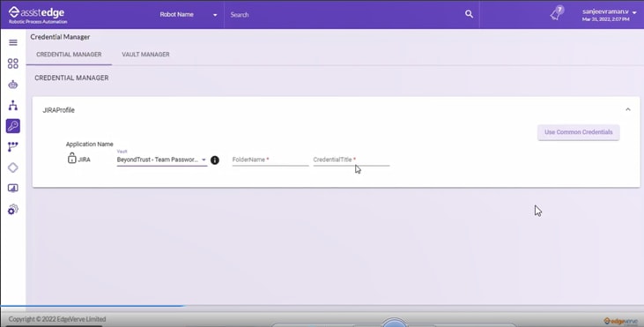This screenshot has width=644, height=327.
Task: Click the Vault info icon
Action: 215,160
